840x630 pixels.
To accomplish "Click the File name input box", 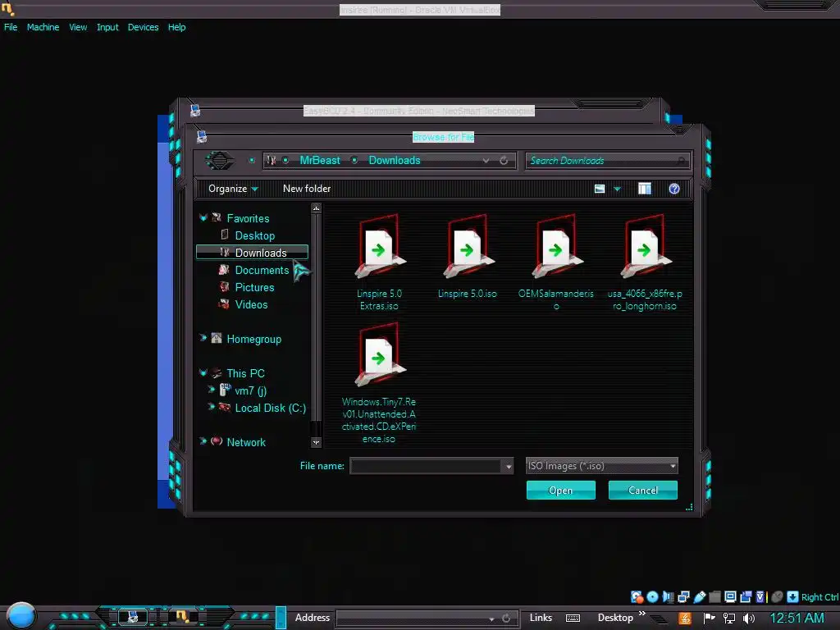I will [427, 466].
